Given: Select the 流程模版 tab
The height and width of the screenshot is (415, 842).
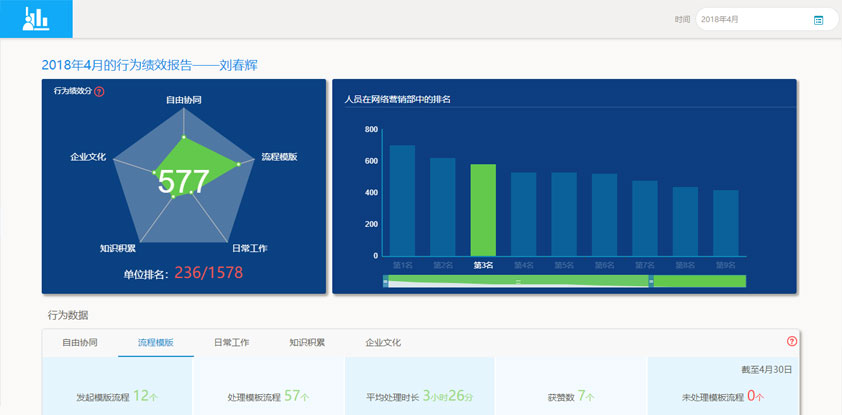Looking at the screenshot, I should [156, 343].
